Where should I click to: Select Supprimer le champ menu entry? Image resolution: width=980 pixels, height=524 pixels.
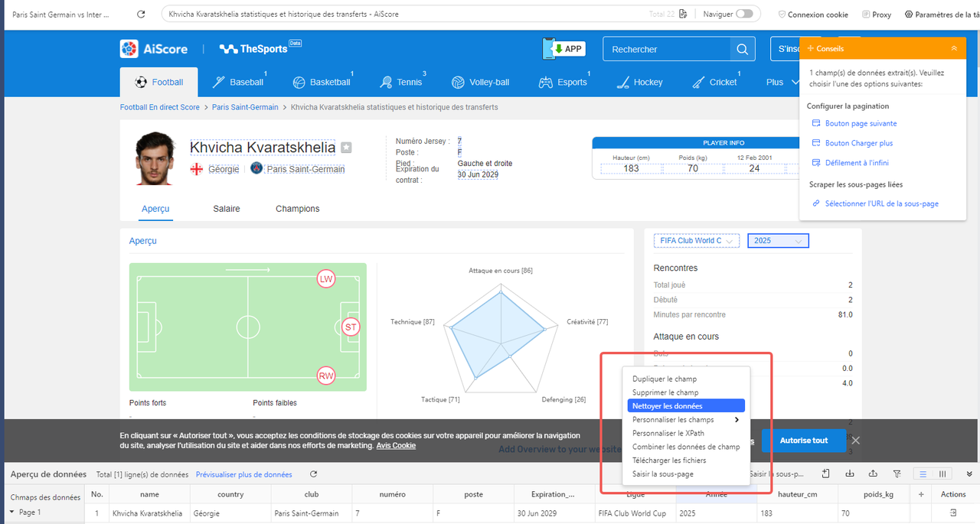(x=686, y=392)
